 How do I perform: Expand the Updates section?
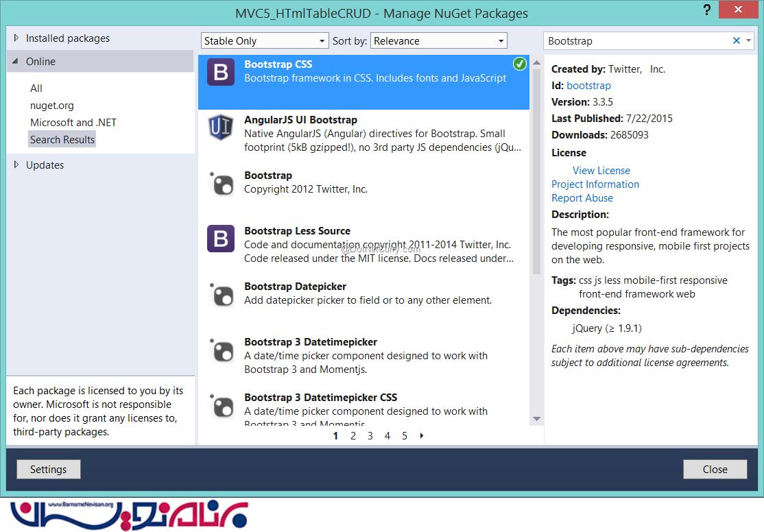pyautogui.click(x=16, y=165)
